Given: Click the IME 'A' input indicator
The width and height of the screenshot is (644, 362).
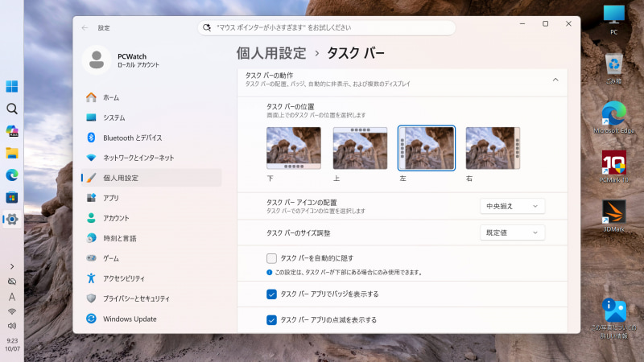Looking at the screenshot, I should point(12,297).
